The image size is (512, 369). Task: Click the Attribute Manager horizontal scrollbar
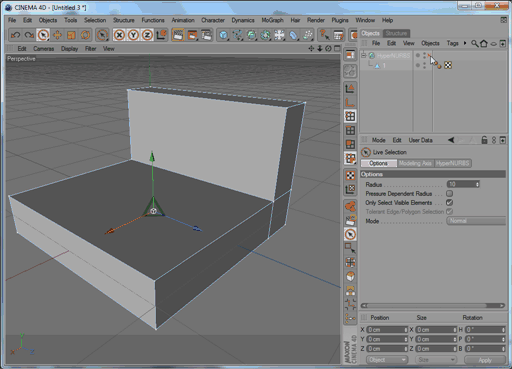(x=433, y=305)
